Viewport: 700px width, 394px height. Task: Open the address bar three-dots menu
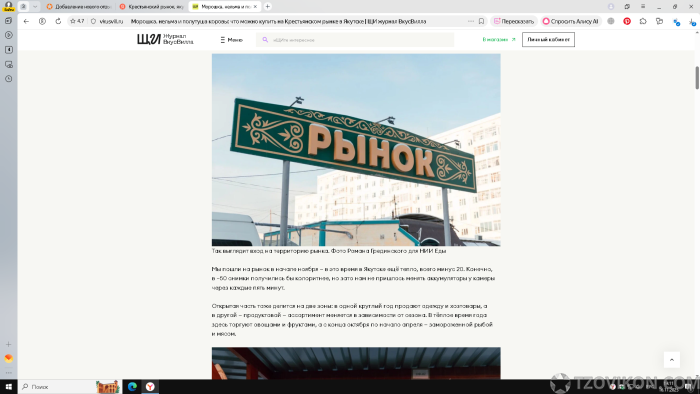[x=471, y=21]
